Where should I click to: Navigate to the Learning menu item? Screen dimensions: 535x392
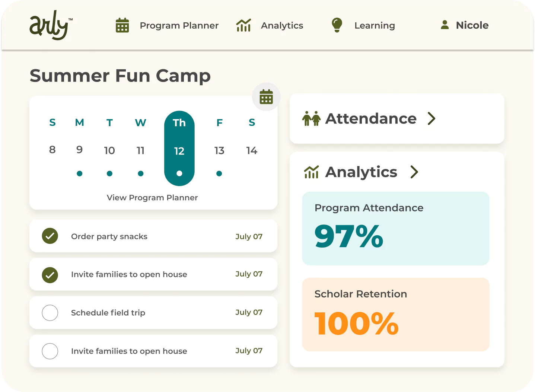375,25
